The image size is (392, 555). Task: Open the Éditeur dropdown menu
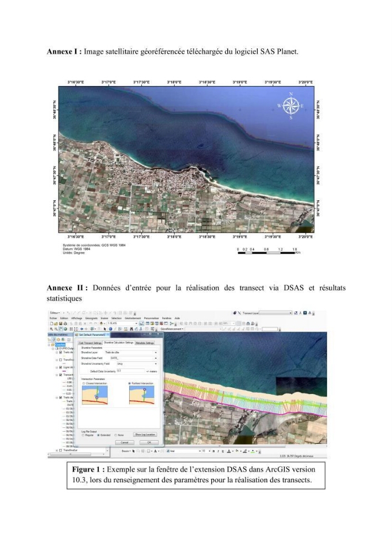click(x=55, y=312)
